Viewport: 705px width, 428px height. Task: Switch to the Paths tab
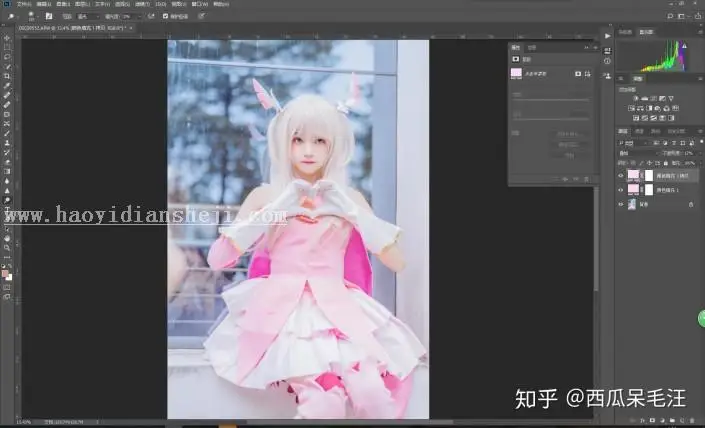coord(656,131)
